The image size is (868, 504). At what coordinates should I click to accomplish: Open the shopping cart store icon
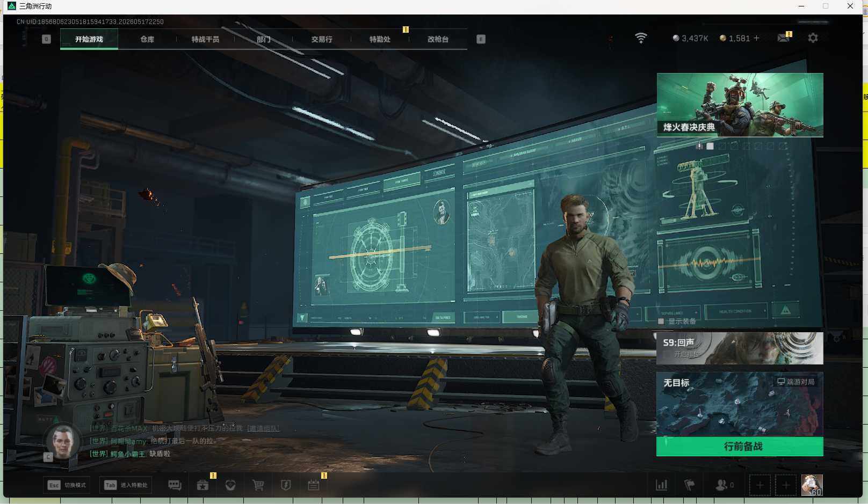pyautogui.click(x=258, y=485)
